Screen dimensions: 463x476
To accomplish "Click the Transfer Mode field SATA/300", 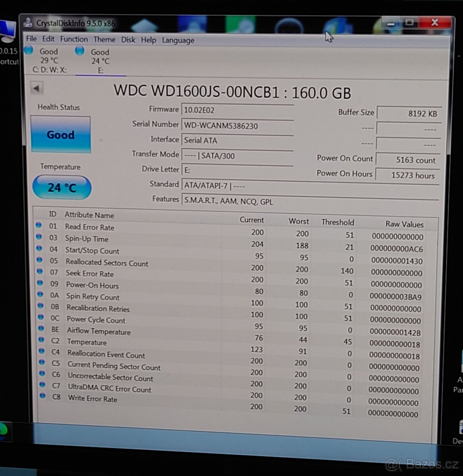I will [237, 155].
